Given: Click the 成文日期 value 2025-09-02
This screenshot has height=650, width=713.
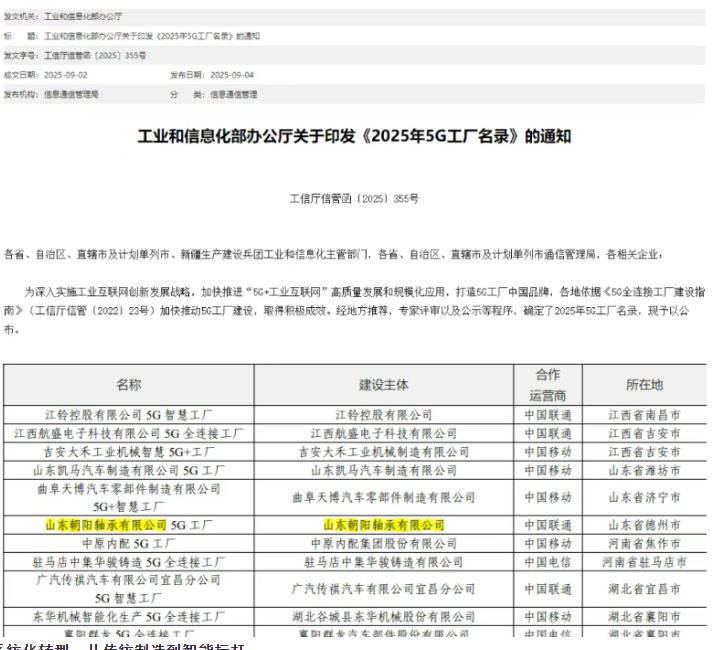Looking at the screenshot, I should point(67,75).
